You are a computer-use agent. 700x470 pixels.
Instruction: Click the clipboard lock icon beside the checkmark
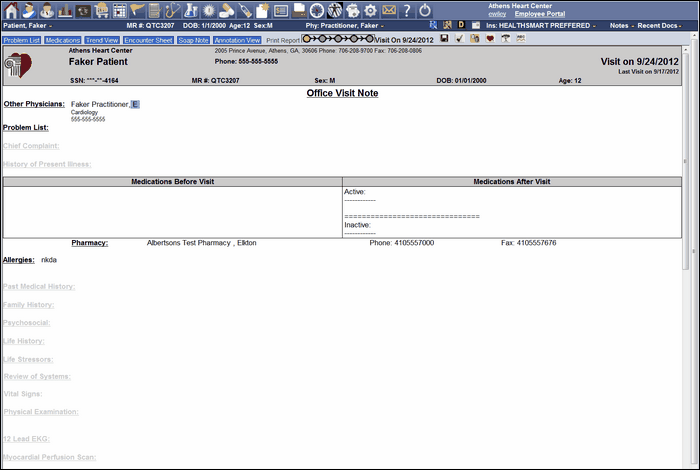pos(475,38)
